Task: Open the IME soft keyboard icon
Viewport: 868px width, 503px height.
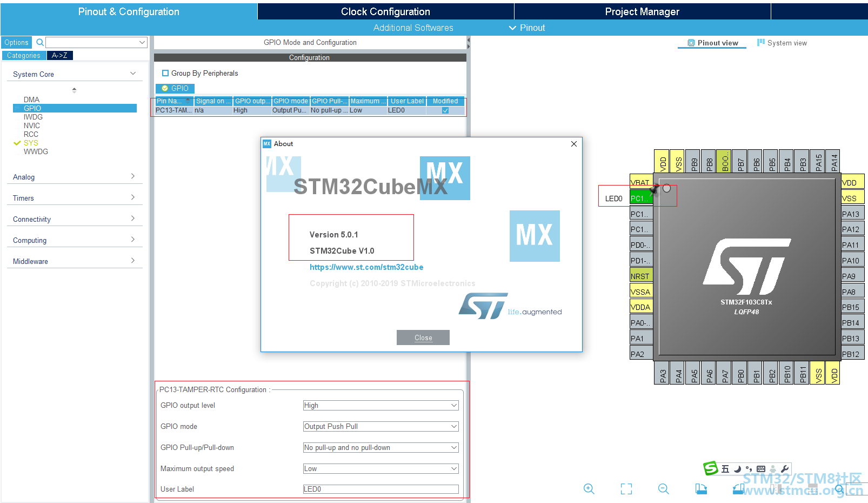Action: 761,469
